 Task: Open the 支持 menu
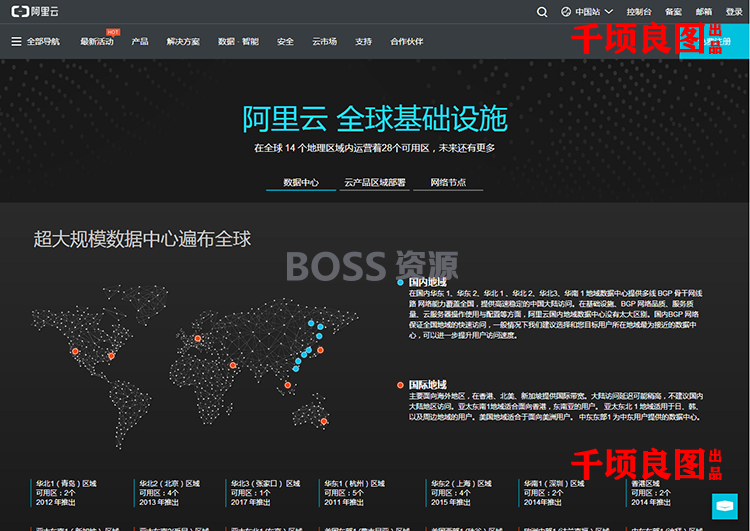363,42
